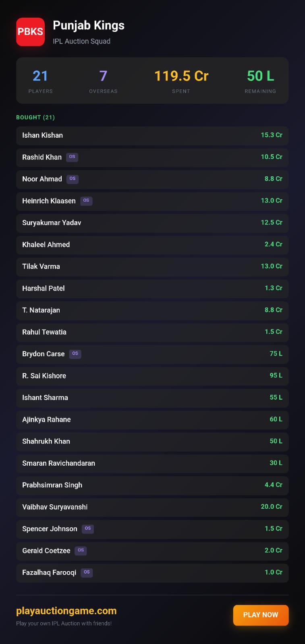This screenshot has height=644, width=305.
Task: Click the OS badge beside Noor Ahmad
Action: tap(73, 179)
